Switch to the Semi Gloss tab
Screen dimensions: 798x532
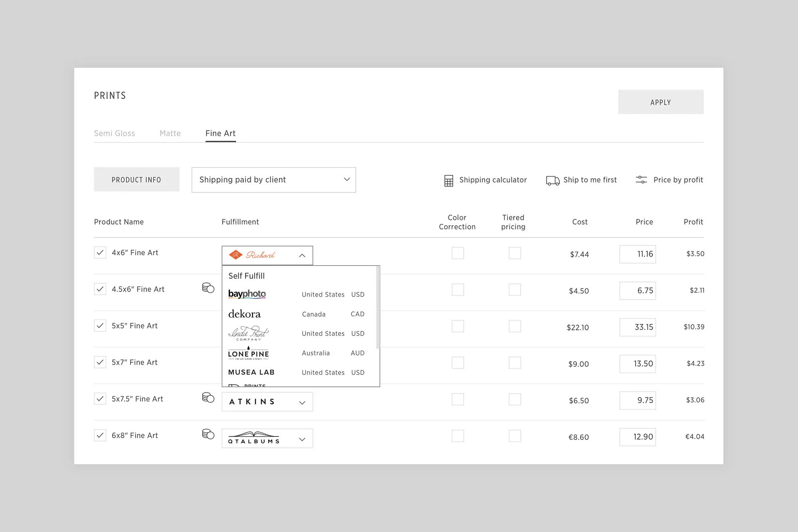(x=115, y=134)
